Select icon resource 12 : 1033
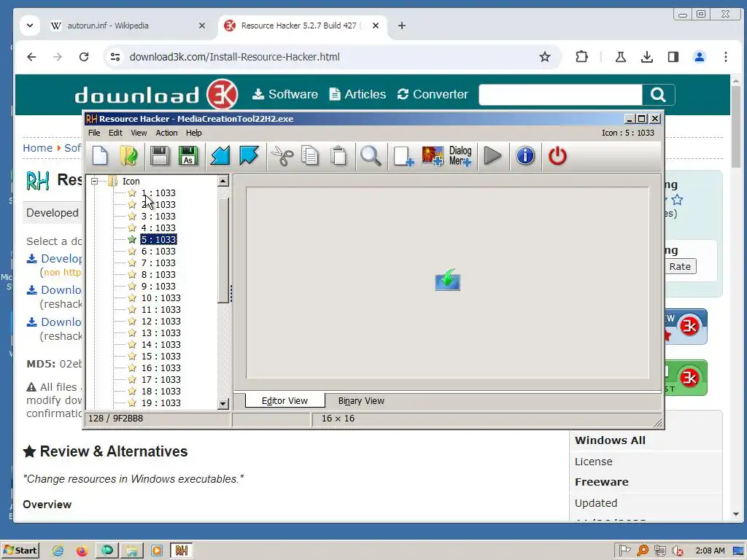747x560 pixels. tap(161, 321)
